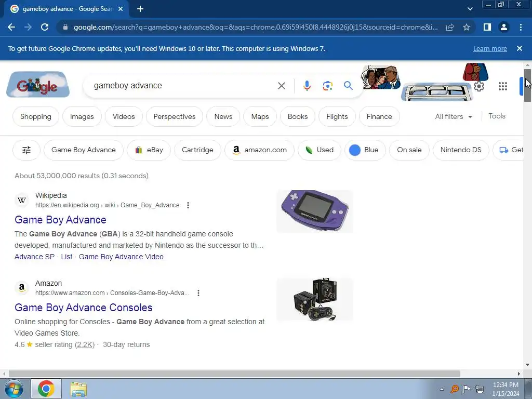Apply the amazon.com filter chip
The width and height of the screenshot is (532, 399).
pos(260,150)
